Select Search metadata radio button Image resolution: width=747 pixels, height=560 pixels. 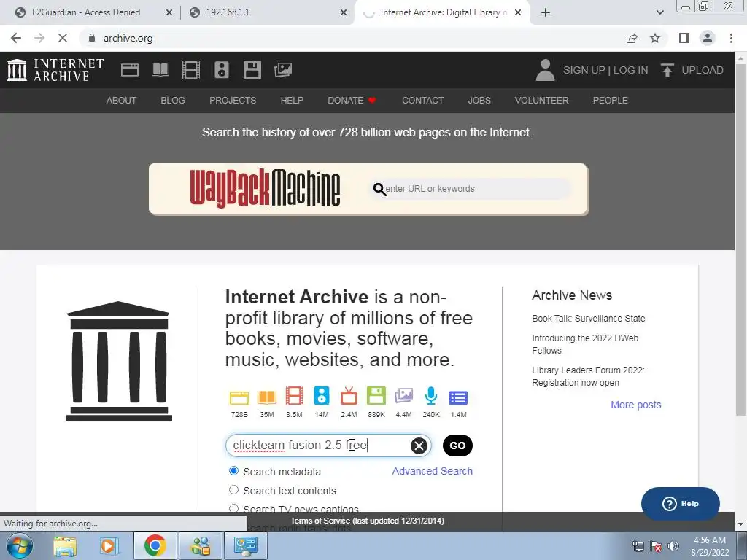click(233, 471)
